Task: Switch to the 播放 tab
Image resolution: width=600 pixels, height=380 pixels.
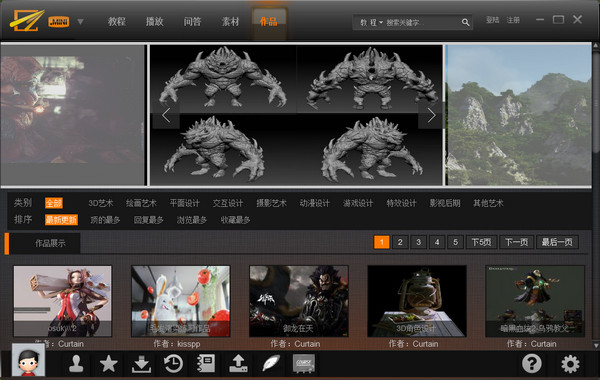Action: [154, 21]
